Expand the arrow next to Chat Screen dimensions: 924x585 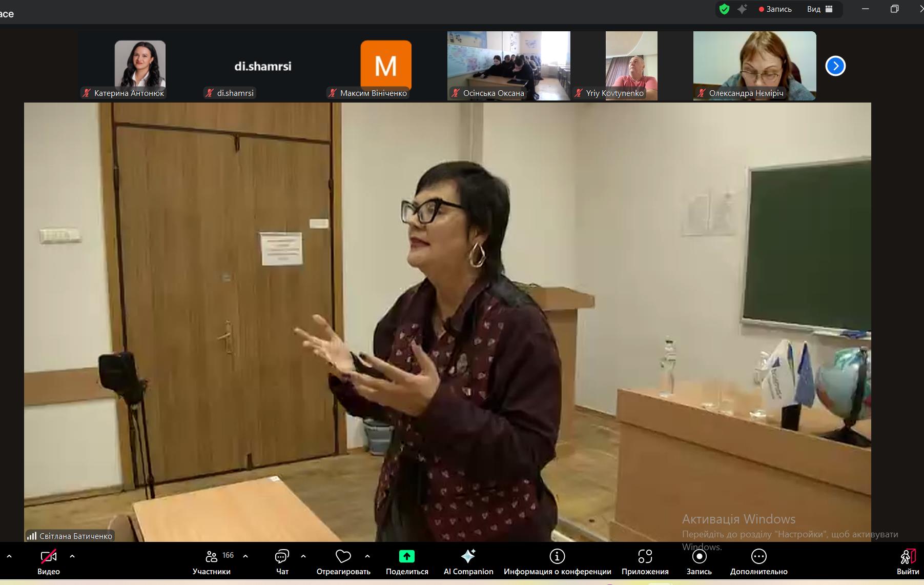[303, 556]
